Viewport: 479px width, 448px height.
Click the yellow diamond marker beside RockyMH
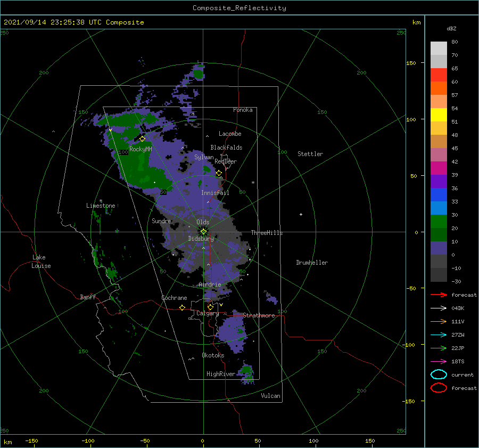pyautogui.click(x=142, y=139)
